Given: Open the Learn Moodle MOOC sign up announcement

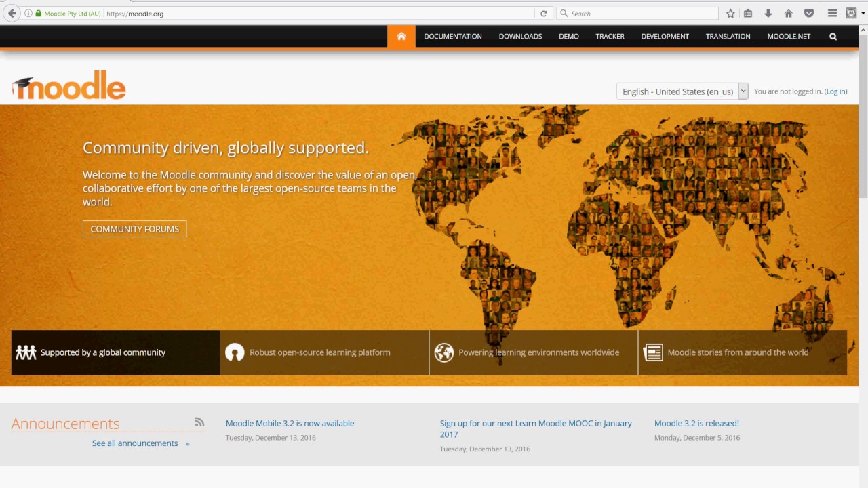Looking at the screenshot, I should coord(536,428).
